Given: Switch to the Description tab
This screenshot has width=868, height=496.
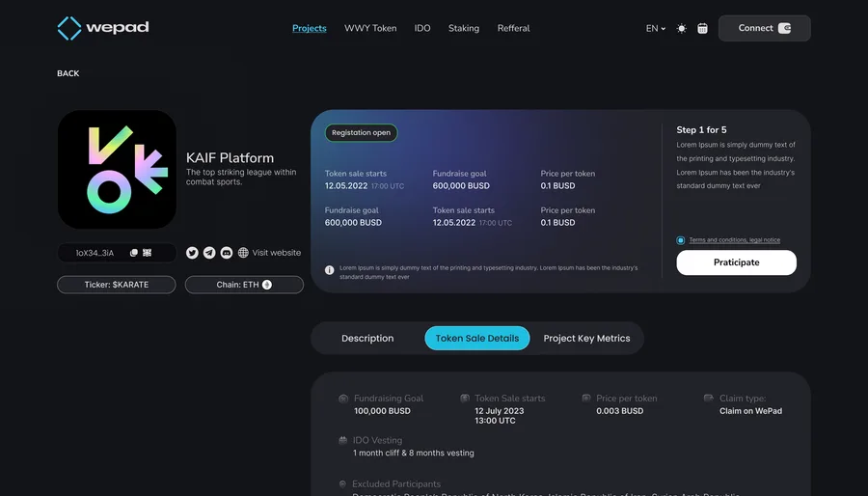Looking at the screenshot, I should click(367, 339).
